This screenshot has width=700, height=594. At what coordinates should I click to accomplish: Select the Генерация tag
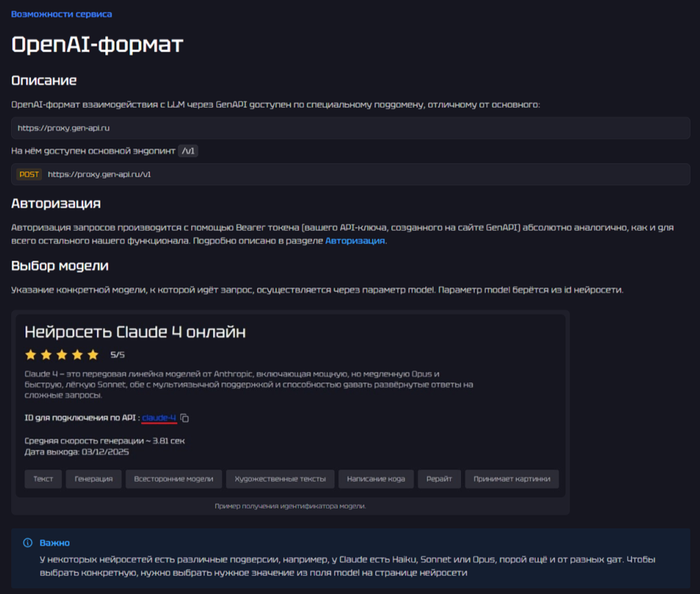(x=93, y=479)
